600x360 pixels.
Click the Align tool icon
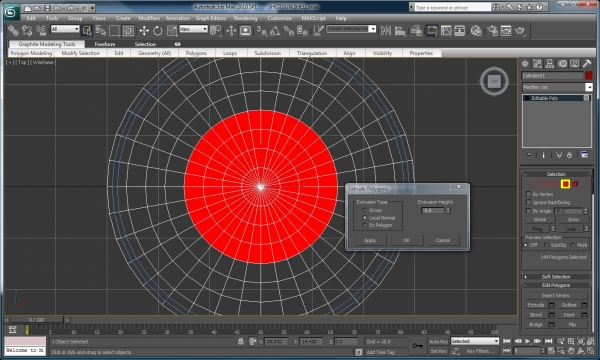click(400, 30)
